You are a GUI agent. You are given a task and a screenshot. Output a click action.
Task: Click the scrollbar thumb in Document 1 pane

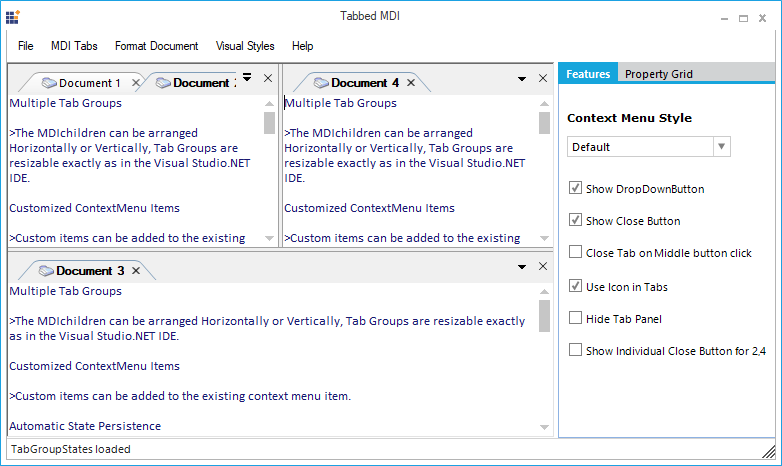coord(269,123)
